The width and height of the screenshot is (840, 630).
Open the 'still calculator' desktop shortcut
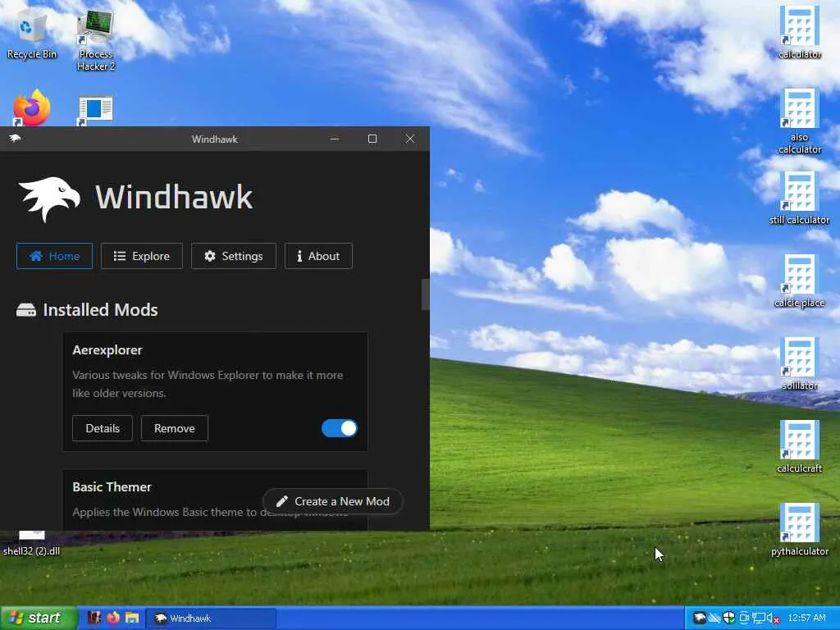click(x=799, y=198)
